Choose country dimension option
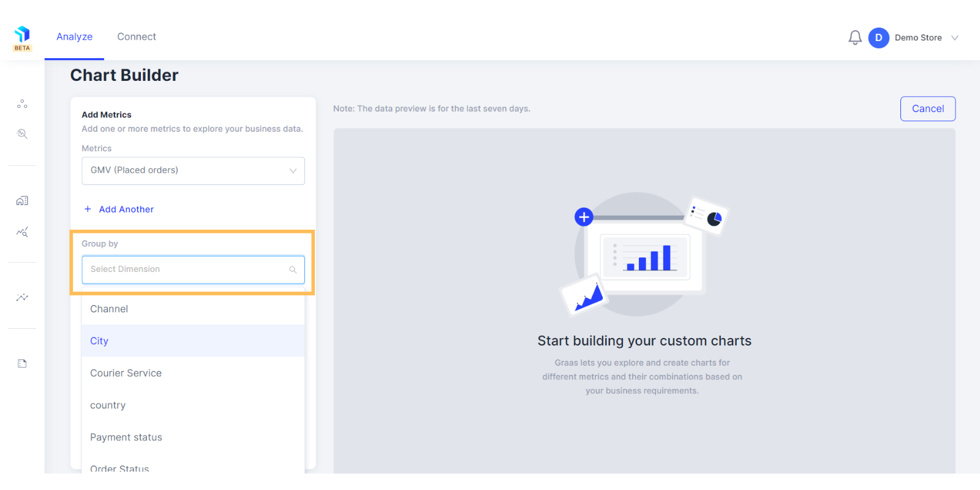The height and width of the screenshot is (490, 980). click(193, 405)
